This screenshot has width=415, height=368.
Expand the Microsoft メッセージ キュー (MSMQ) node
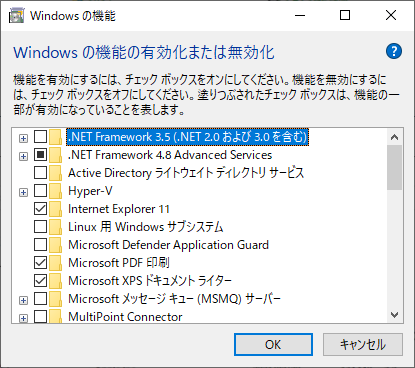pos(23,300)
